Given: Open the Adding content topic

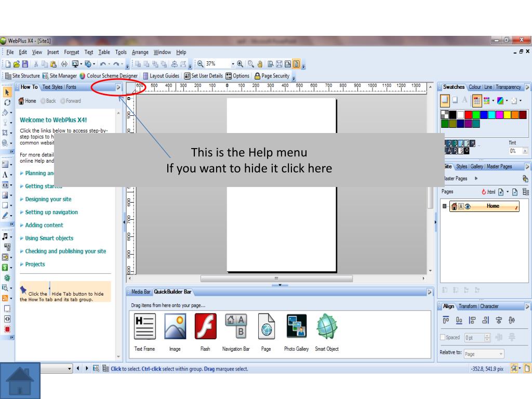Looking at the screenshot, I should (44, 225).
